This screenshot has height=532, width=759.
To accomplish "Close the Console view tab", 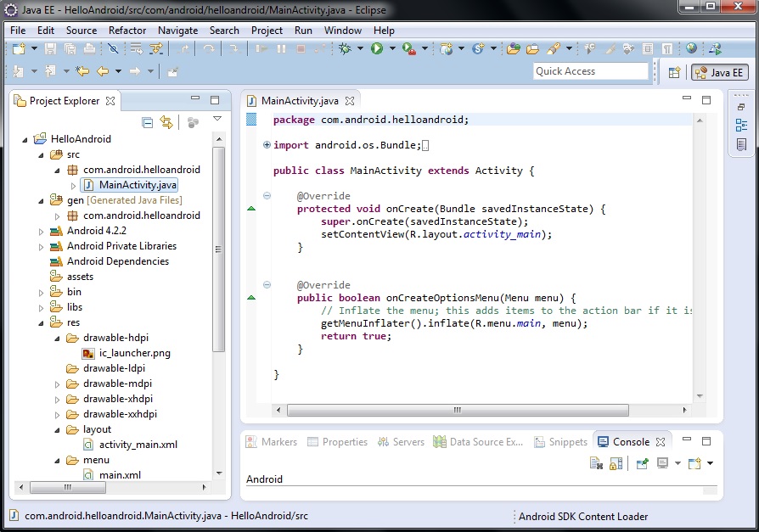I will [661, 441].
